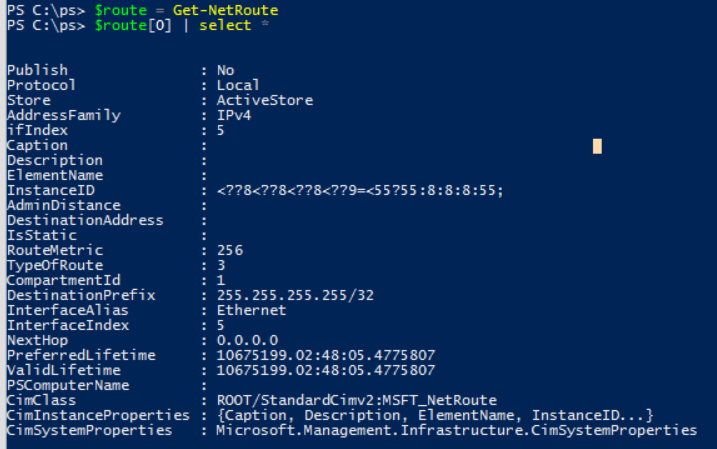Click the Publish value No
Screen dimensions: 717x449
225,70
